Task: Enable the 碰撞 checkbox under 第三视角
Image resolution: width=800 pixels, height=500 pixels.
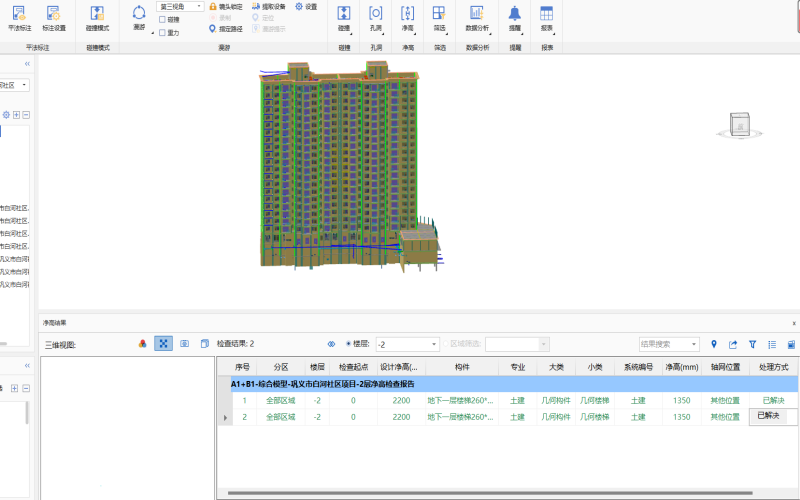Action: tap(162, 19)
